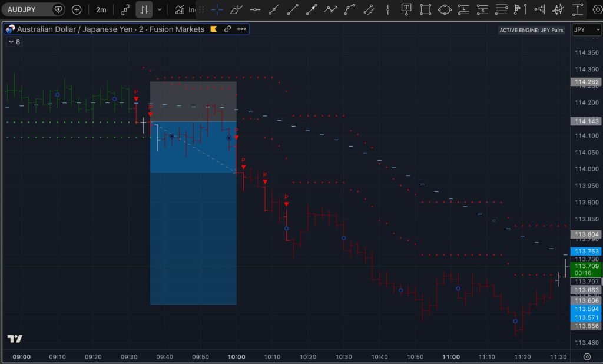Choose the ellipse shape drawing tool
Screen dimensions: 603x364
point(445,9)
